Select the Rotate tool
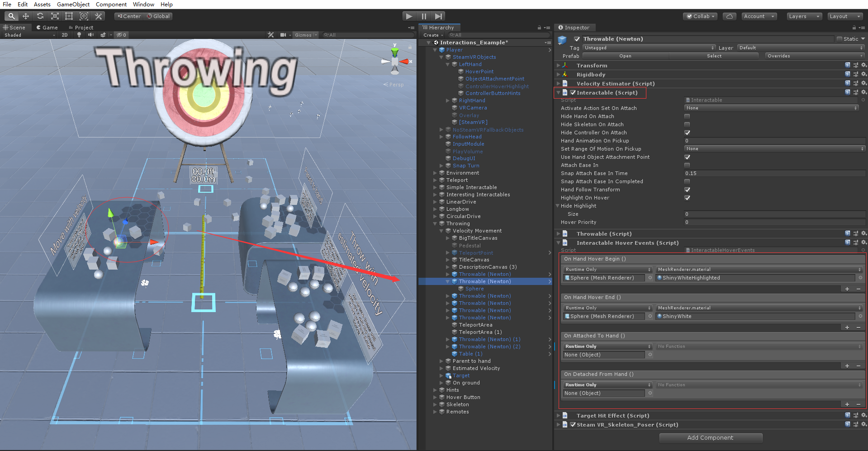The width and height of the screenshot is (868, 451). [40, 16]
